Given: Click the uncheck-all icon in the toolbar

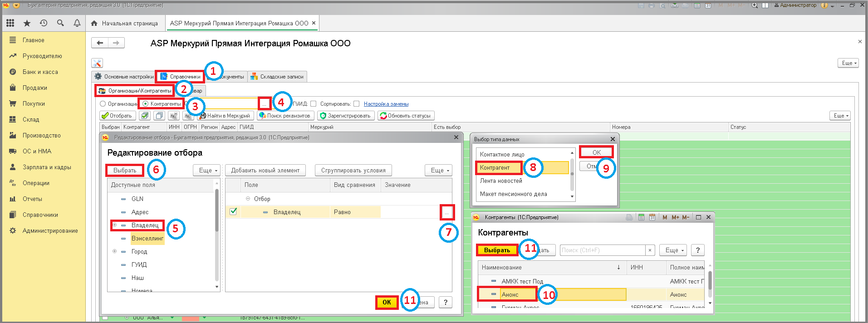Looking at the screenshot, I should [x=159, y=116].
